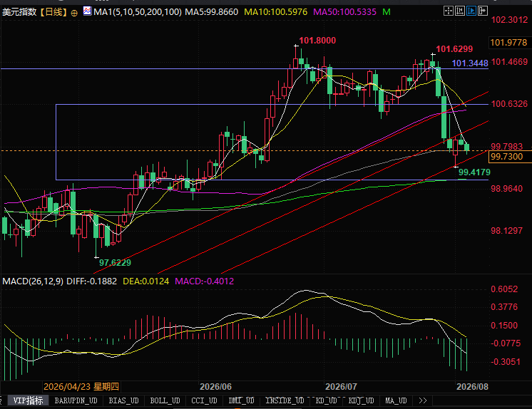Select the BARUPDN_UD indicator tab
Screen dimensions: 532x409
point(76,400)
